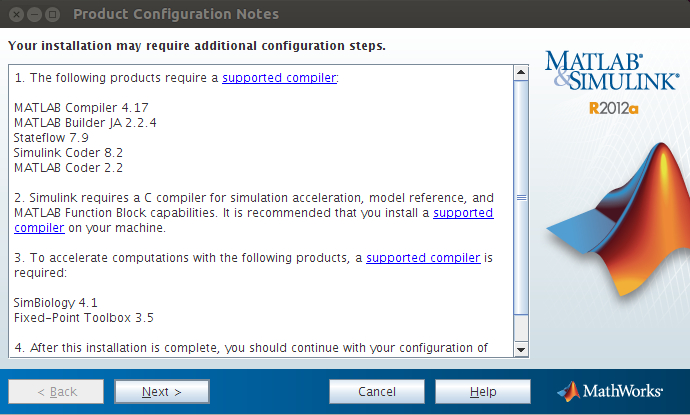Click the Back button
The width and height of the screenshot is (690, 415).
tap(55, 391)
